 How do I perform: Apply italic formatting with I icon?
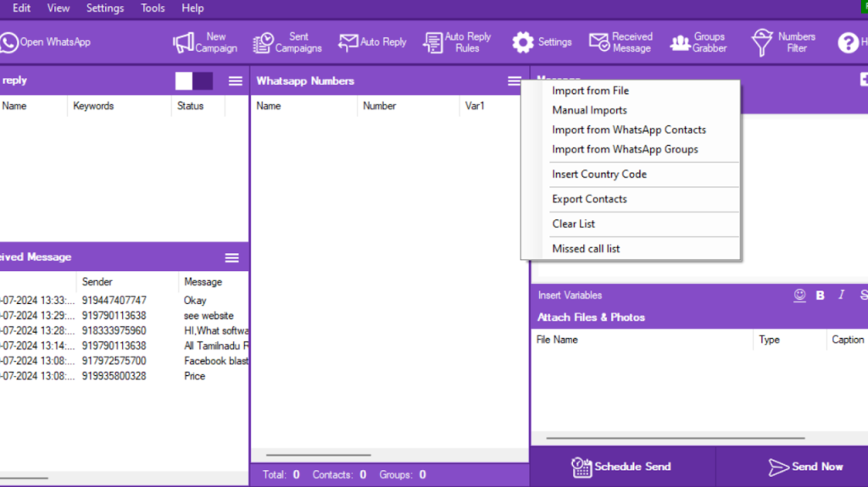click(842, 295)
